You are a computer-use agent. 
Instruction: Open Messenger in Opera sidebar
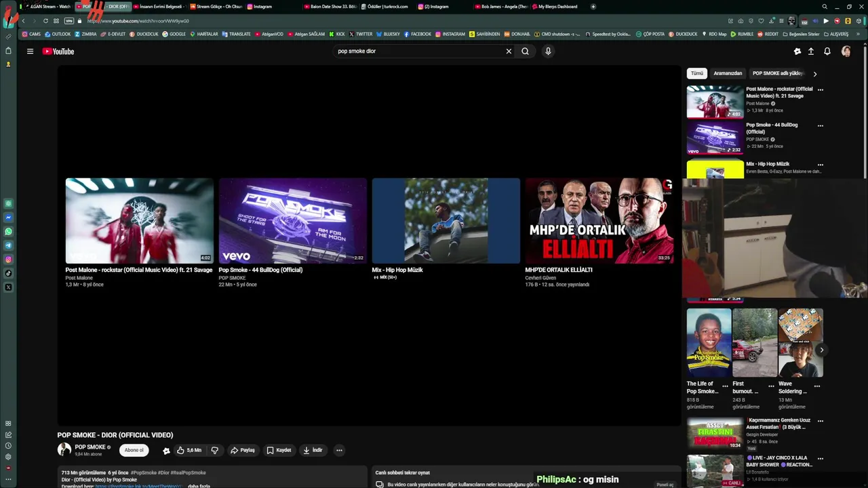(8, 218)
